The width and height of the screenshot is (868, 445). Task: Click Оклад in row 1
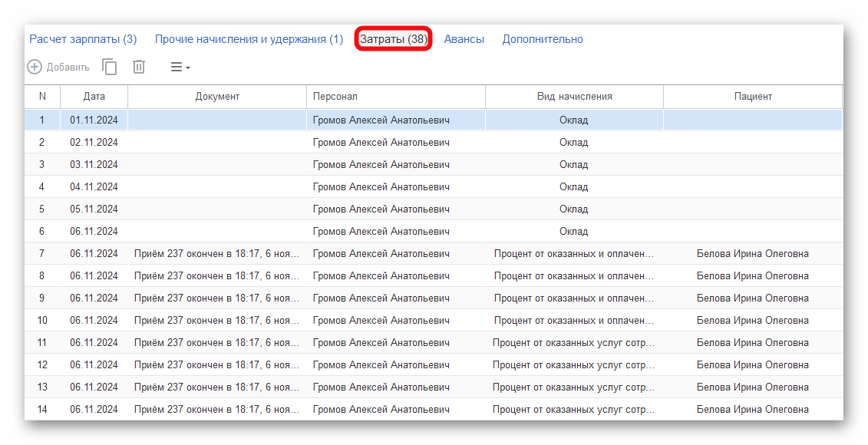(573, 120)
